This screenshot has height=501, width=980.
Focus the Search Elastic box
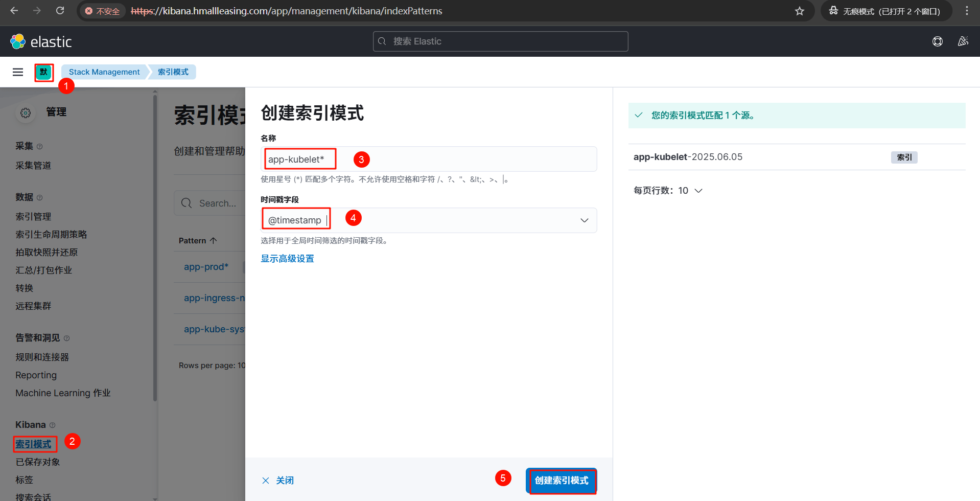[501, 41]
